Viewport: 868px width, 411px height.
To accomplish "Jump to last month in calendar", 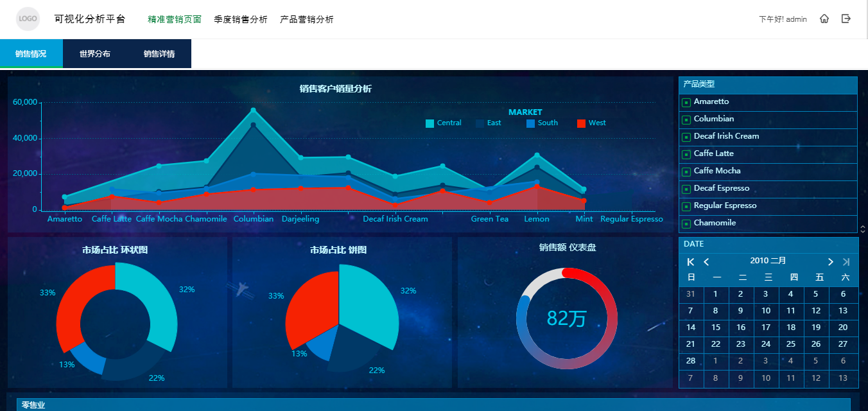I will click(846, 262).
